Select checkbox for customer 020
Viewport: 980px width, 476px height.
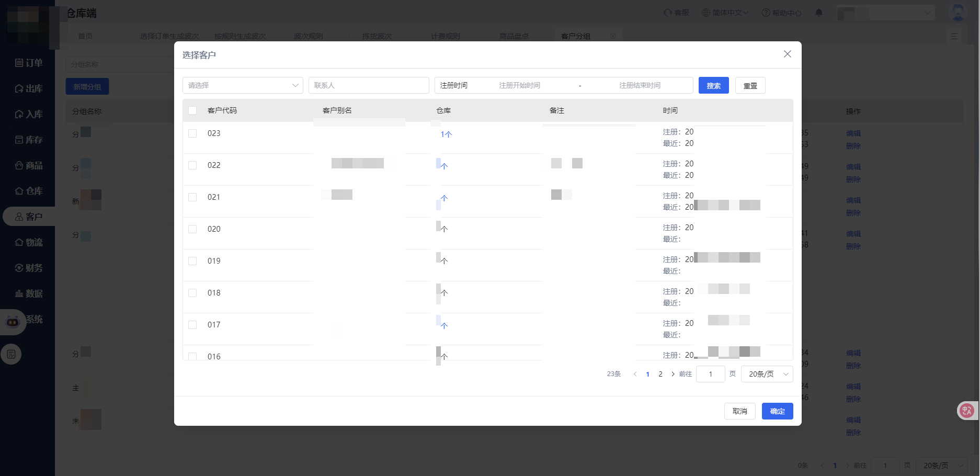pyautogui.click(x=192, y=229)
